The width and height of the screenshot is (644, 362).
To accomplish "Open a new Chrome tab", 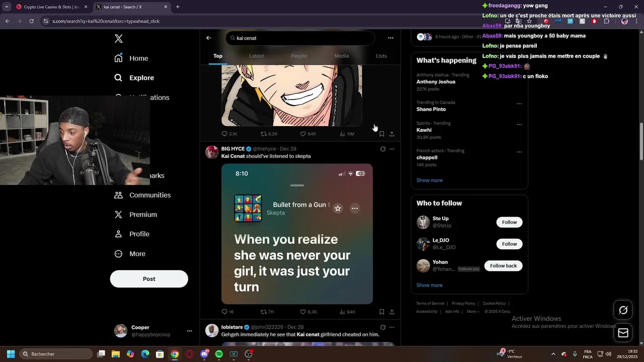I will click(178, 7).
